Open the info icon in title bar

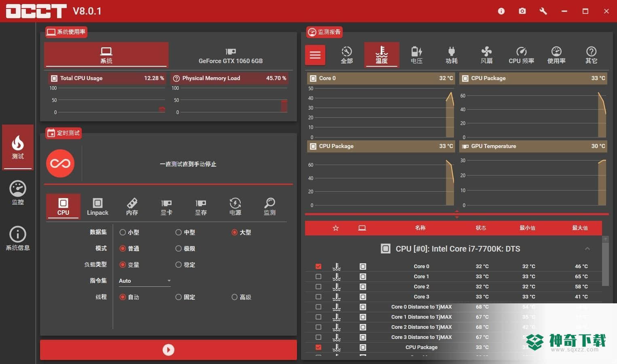click(501, 11)
